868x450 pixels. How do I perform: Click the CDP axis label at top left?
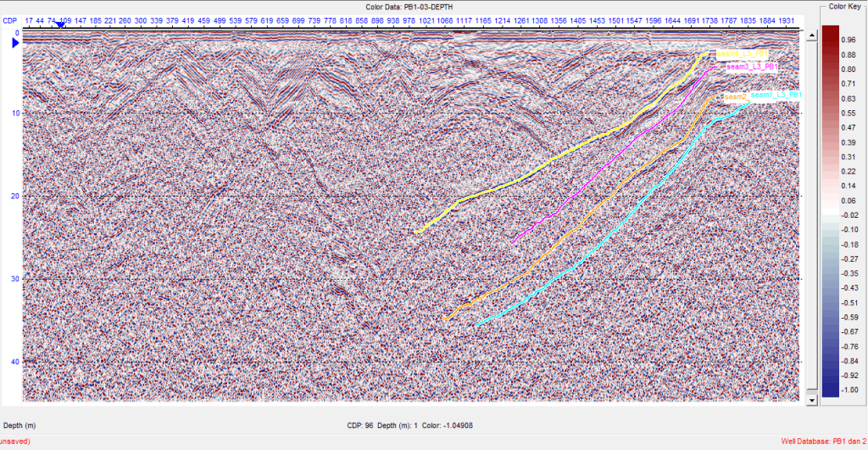(10, 18)
